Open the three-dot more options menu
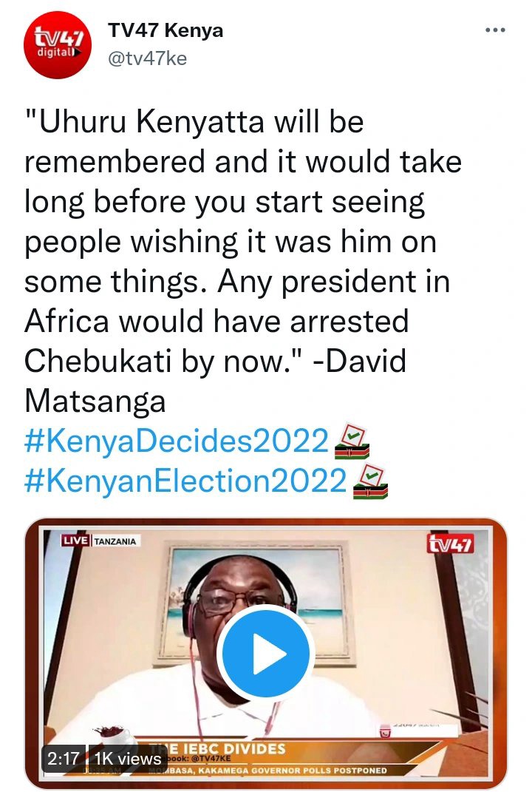The image size is (532, 792). (494, 30)
